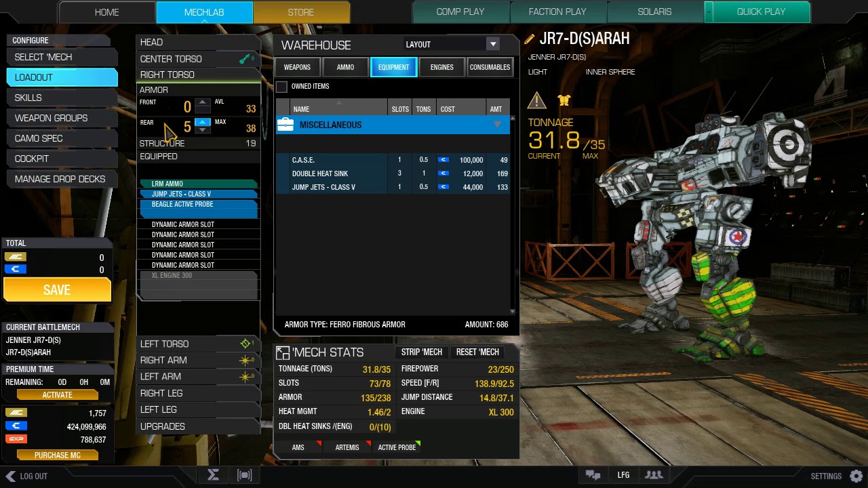Image resolution: width=868 pixels, height=488 pixels.
Task: Click the C-Bills icon on the Double Heat Sink row
Action: 443,174
